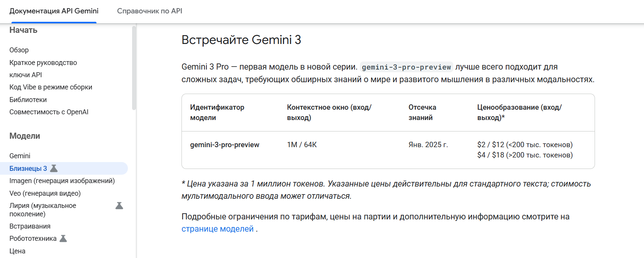This screenshot has height=258, width=644.
Task: Click the Ценообразование column header
Action: 520,112
